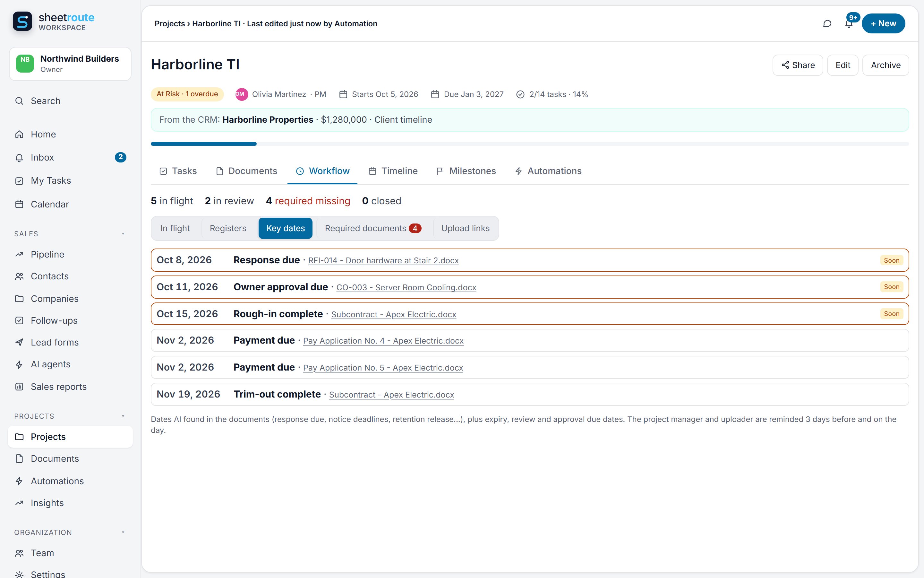Switch to the Milestones tab

(x=466, y=171)
